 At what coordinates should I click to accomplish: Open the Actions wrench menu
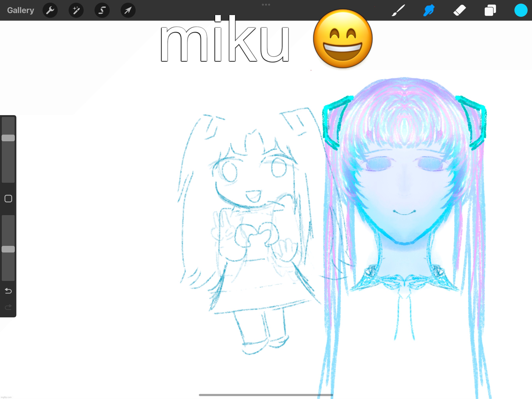pos(50,10)
